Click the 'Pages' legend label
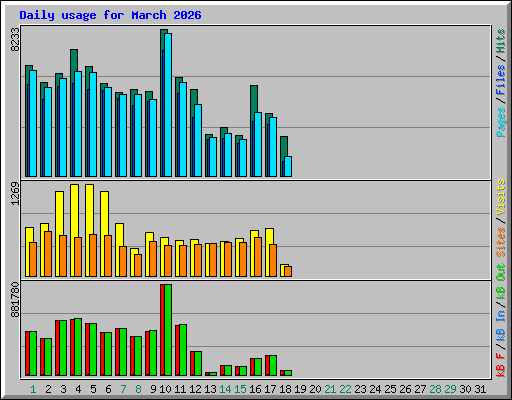The image size is (512, 400). 501,122
